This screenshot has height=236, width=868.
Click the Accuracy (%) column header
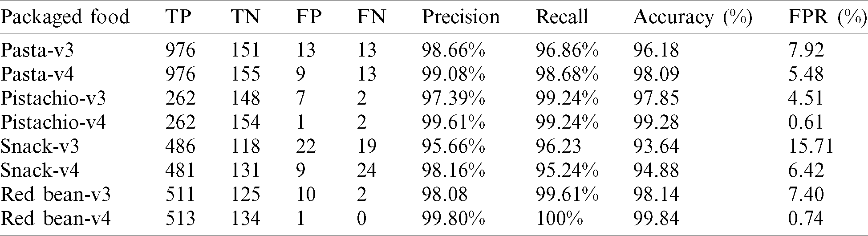tap(692, 17)
